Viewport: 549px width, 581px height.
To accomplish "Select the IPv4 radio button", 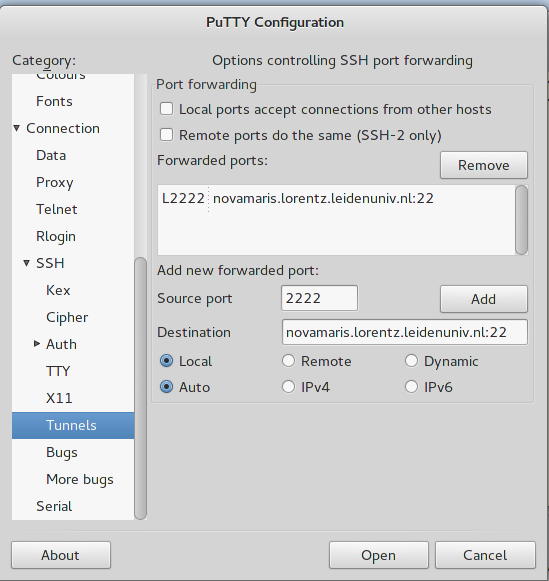I will click(289, 387).
